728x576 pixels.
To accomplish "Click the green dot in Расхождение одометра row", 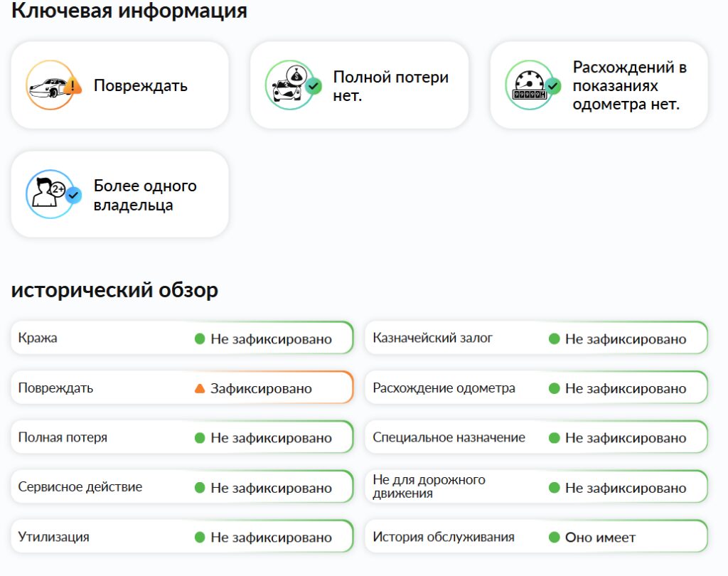I will 554,388.
